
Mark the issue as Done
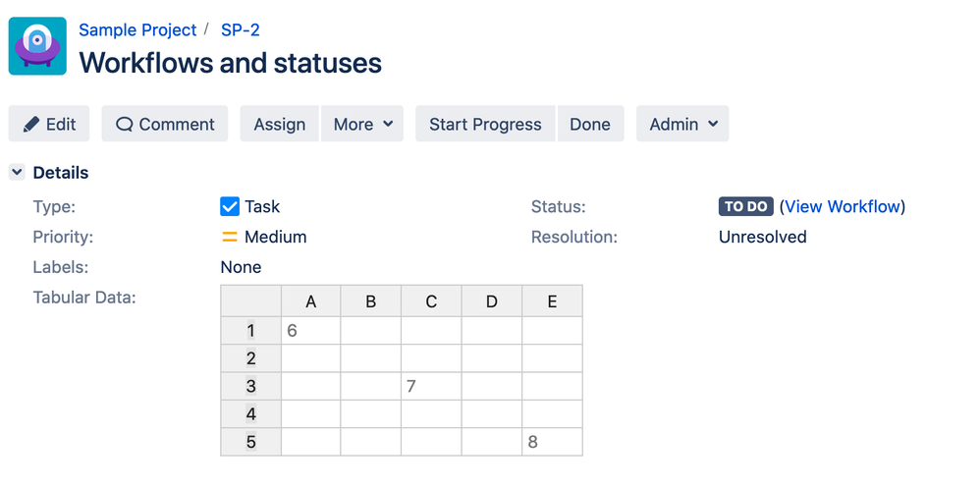click(x=590, y=125)
